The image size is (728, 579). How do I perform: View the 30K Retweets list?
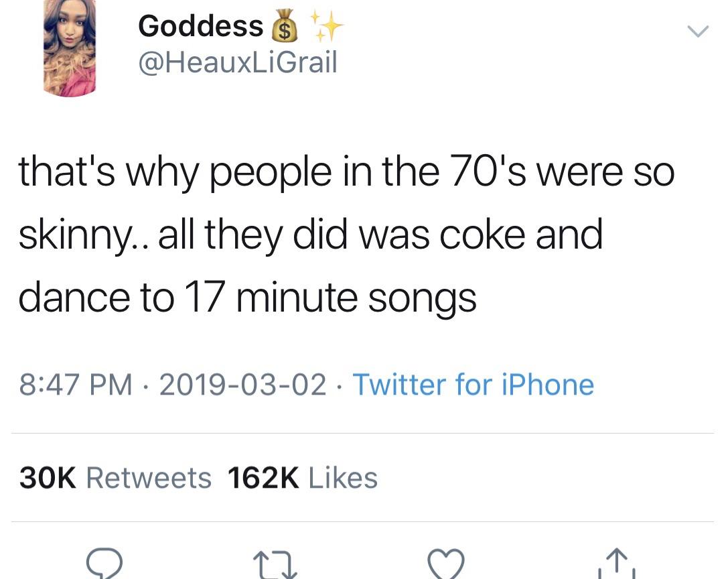click(x=115, y=478)
